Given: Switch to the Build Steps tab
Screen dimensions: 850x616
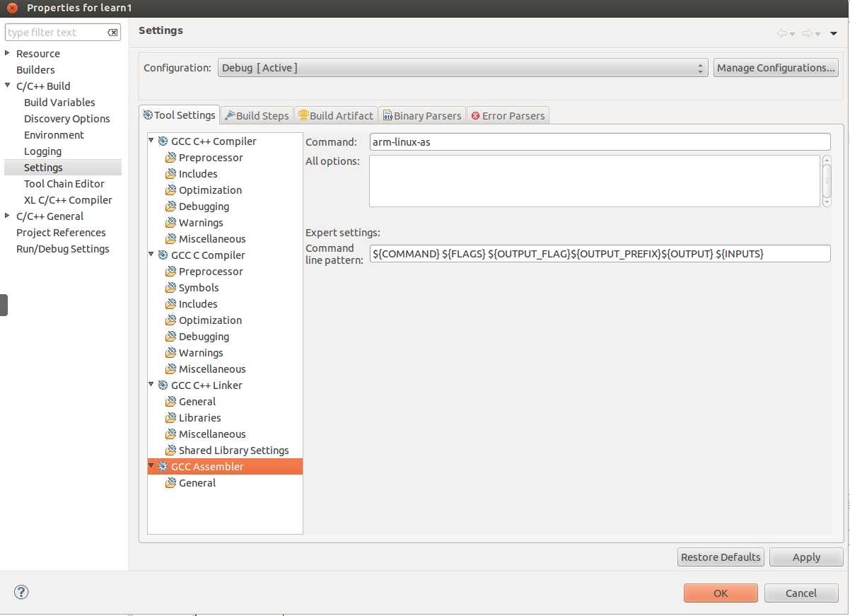Looking at the screenshot, I should pos(257,115).
